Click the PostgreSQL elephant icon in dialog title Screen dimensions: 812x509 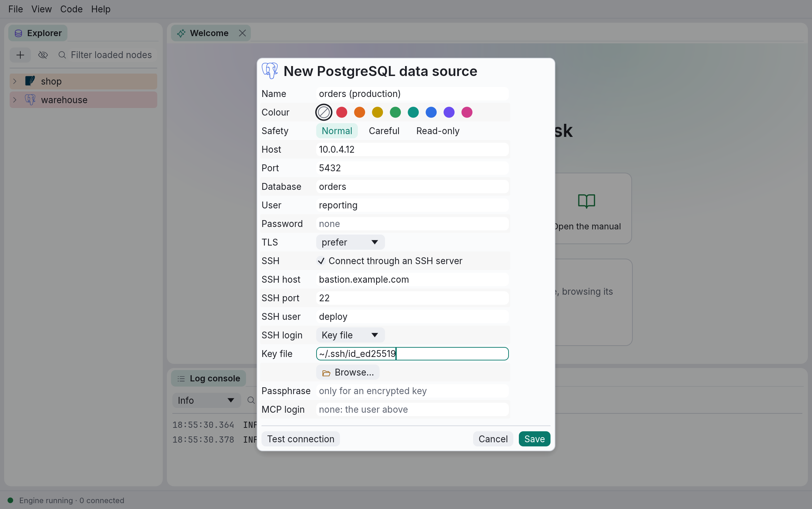pyautogui.click(x=270, y=71)
